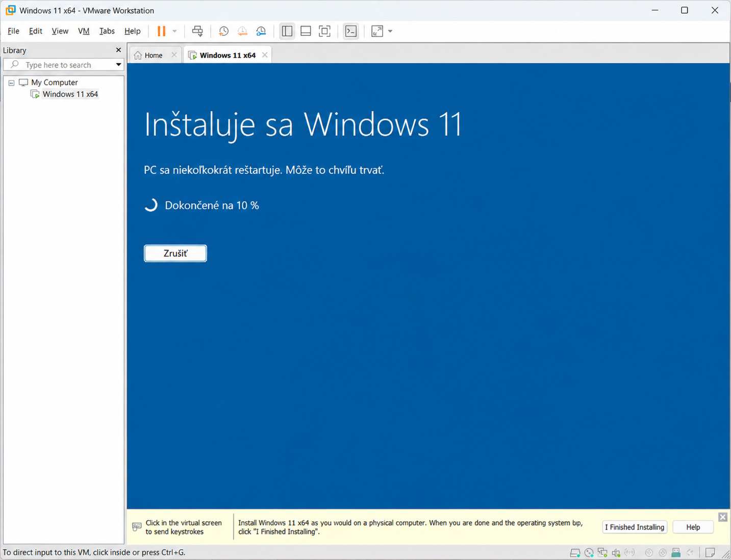The image size is (731, 560).
Task: Click the I Finished Installing button
Action: [x=635, y=527]
